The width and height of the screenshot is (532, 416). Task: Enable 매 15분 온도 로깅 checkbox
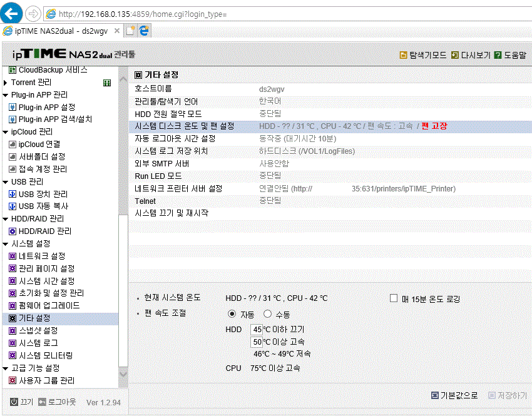(394, 298)
